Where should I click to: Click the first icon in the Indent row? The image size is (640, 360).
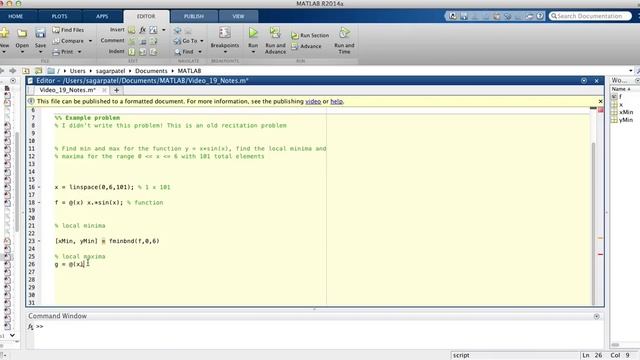pyautogui.click(x=132, y=52)
